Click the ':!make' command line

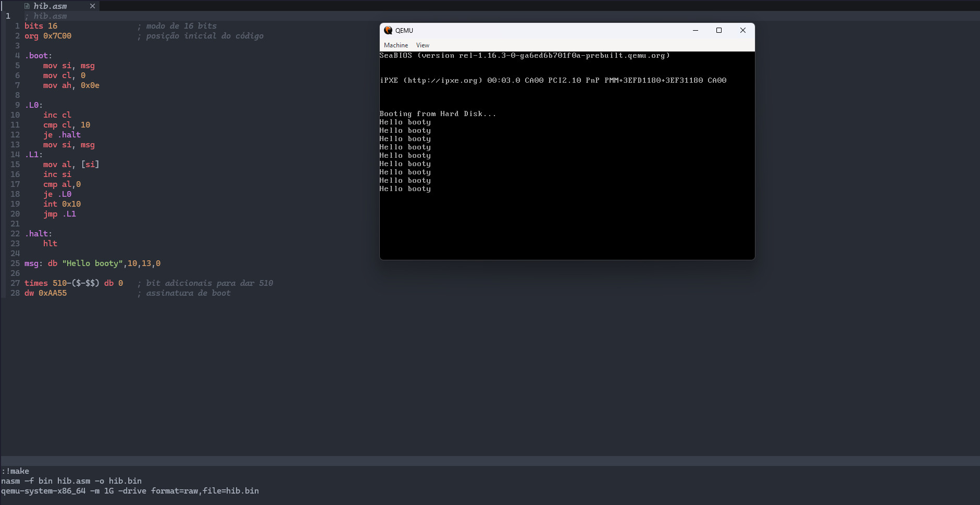[16, 471]
